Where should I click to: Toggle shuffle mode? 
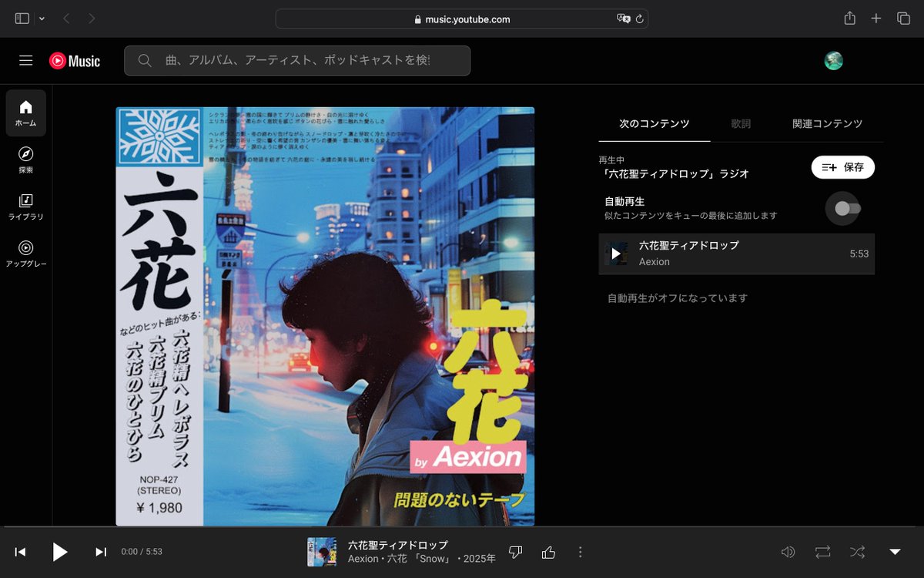(x=857, y=552)
